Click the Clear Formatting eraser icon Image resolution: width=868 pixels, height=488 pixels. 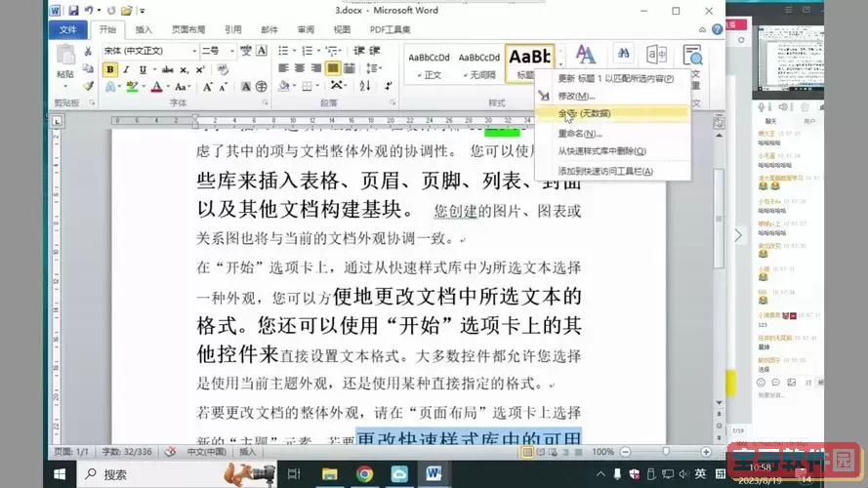(x=223, y=69)
